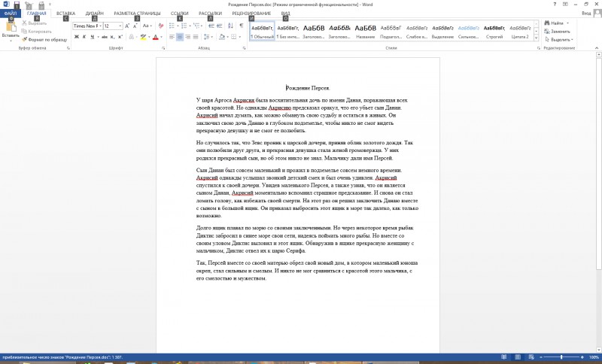
Task: Click the Paste (Вставить) clipboard icon
Action: pos(11,26)
